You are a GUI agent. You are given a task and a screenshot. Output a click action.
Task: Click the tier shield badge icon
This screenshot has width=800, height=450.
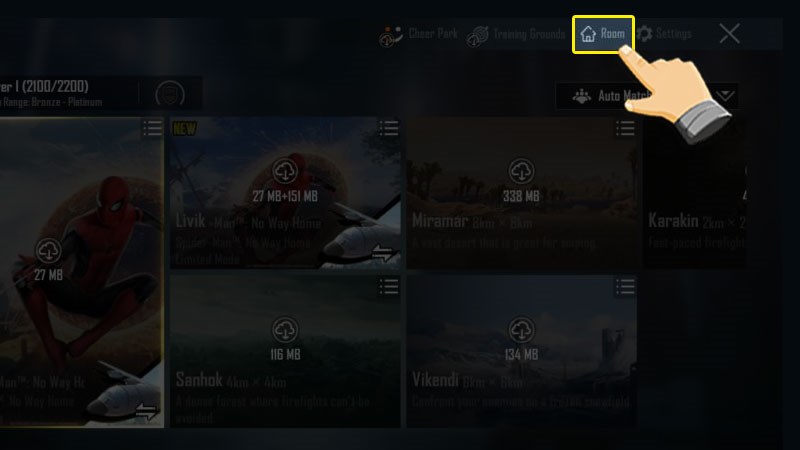(x=170, y=94)
